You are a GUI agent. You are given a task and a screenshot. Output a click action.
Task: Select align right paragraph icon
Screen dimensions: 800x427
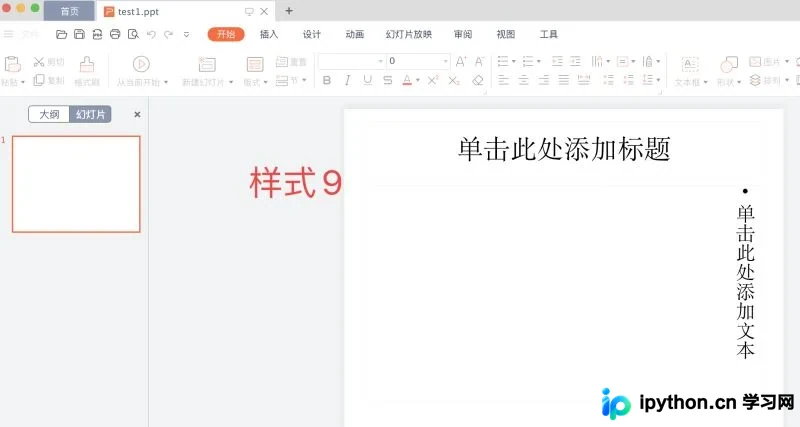(x=544, y=80)
